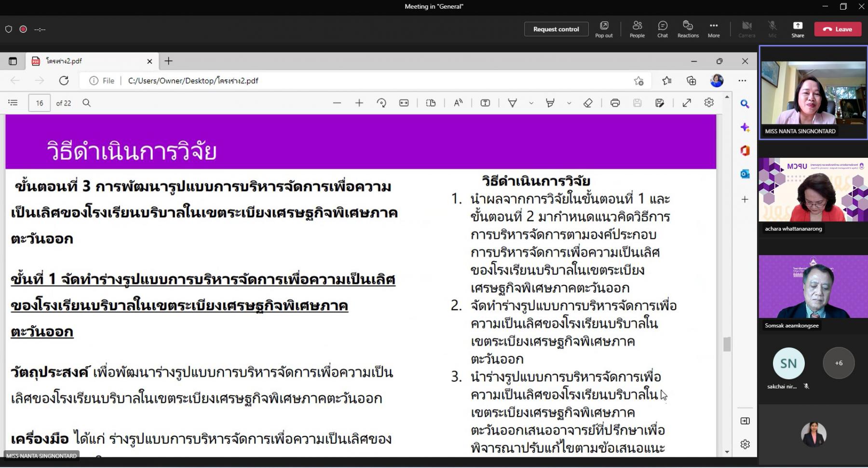Refresh the PDF page

(x=64, y=81)
